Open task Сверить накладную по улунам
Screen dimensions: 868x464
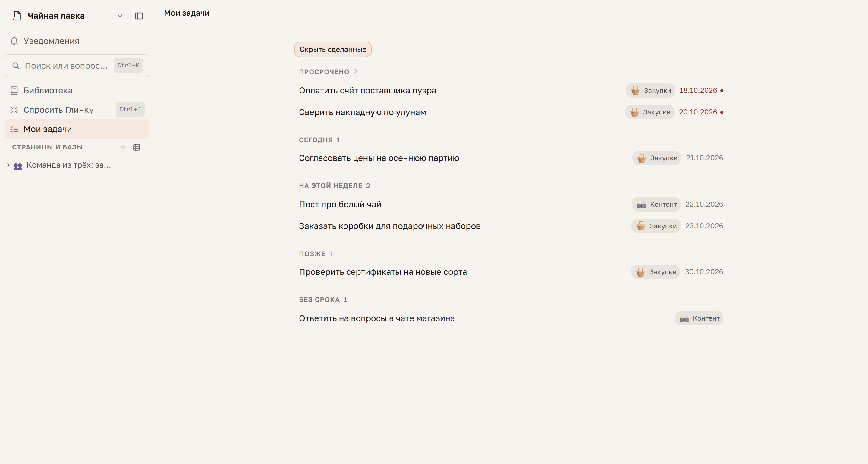(x=362, y=112)
